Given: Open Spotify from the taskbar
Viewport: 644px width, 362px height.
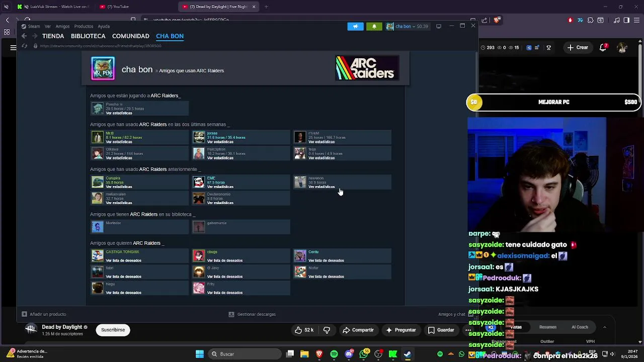Looking at the screenshot, I should (x=334, y=354).
